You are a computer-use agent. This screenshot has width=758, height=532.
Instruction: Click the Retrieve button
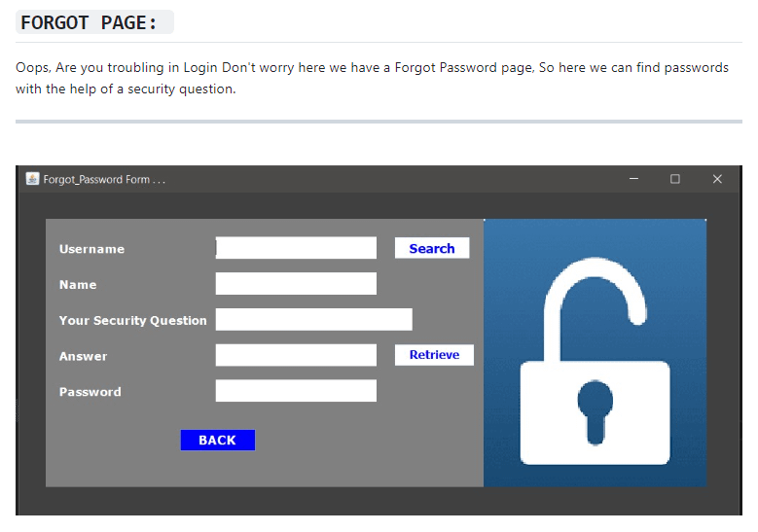click(434, 355)
